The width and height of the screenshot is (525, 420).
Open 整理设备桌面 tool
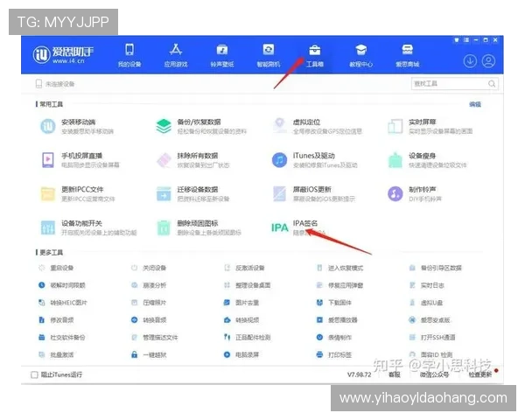point(248,285)
